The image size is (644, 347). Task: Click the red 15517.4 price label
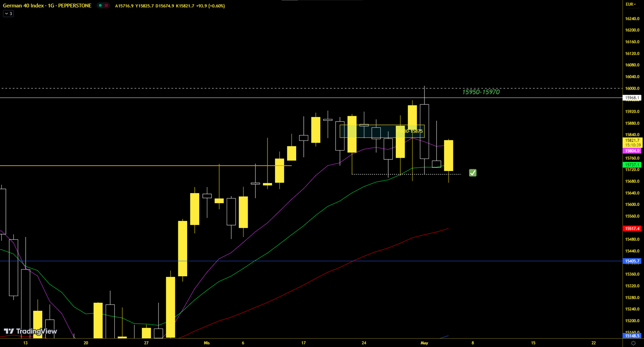coord(632,228)
